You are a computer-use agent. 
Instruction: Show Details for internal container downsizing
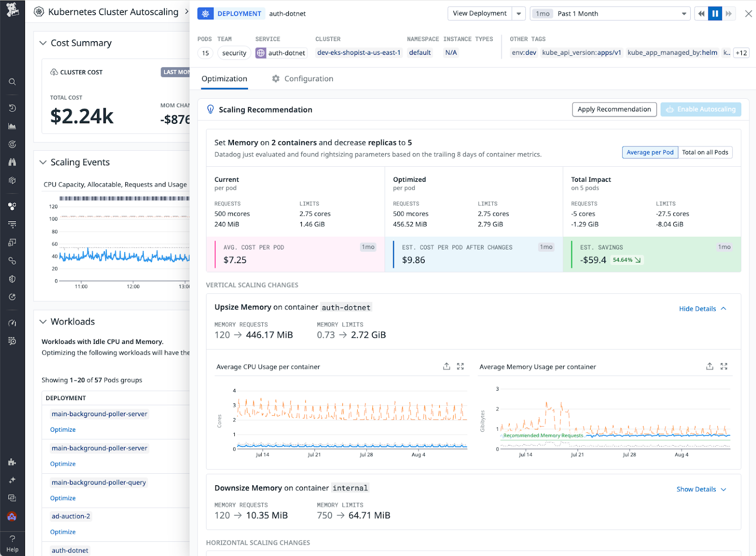point(701,489)
